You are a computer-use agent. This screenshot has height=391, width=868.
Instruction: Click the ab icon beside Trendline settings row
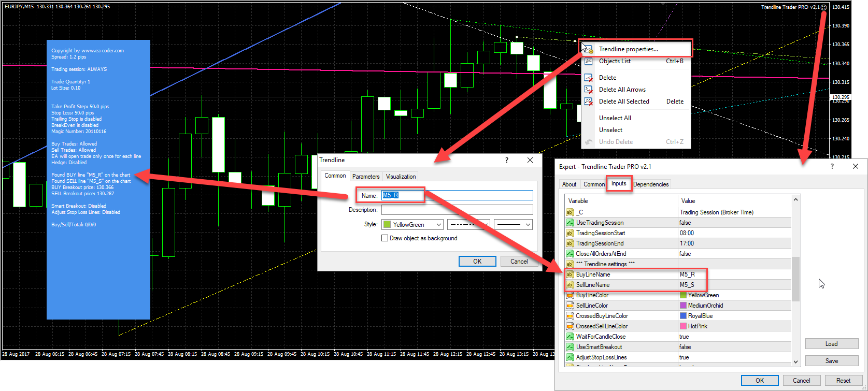click(x=570, y=264)
